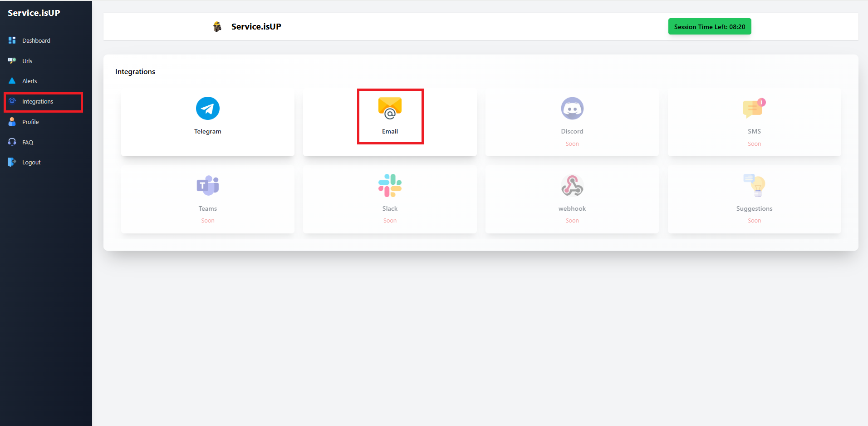Click the Session Time Left button
The image size is (868, 426).
pyautogui.click(x=710, y=27)
